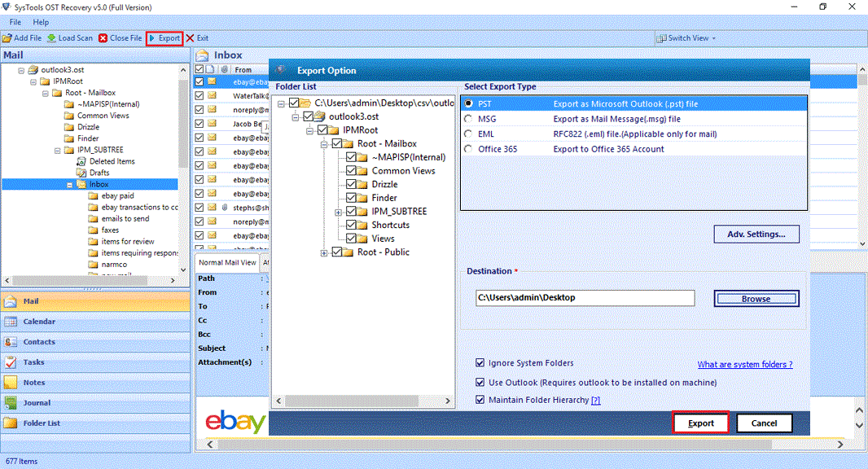Collapse outlook3.ost node in left mail tree

point(21,70)
